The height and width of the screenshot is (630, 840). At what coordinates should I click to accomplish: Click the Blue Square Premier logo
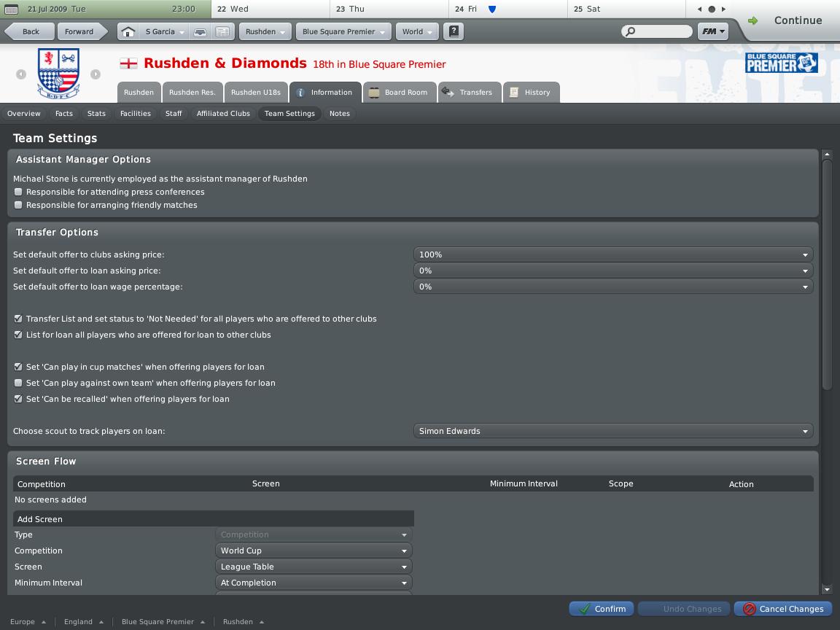(781, 63)
